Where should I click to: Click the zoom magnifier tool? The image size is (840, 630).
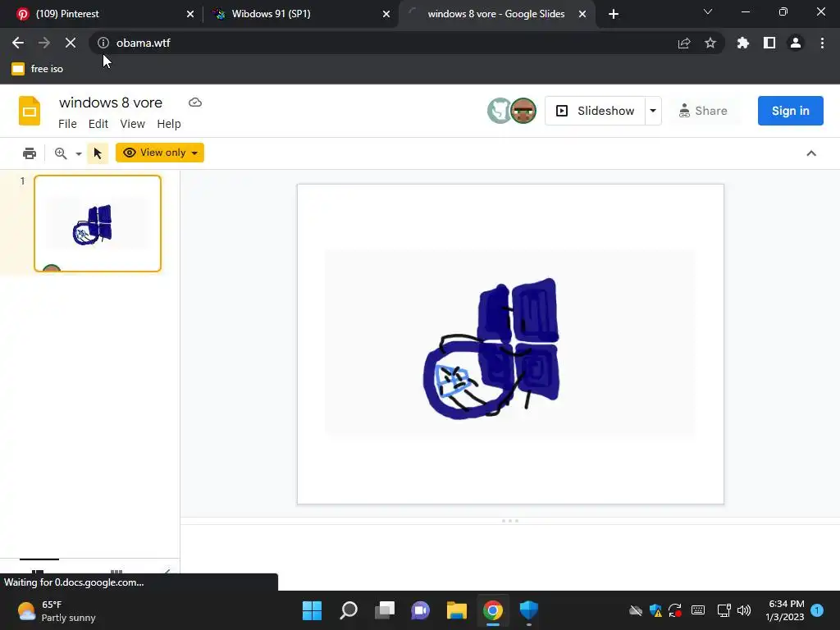(61, 153)
